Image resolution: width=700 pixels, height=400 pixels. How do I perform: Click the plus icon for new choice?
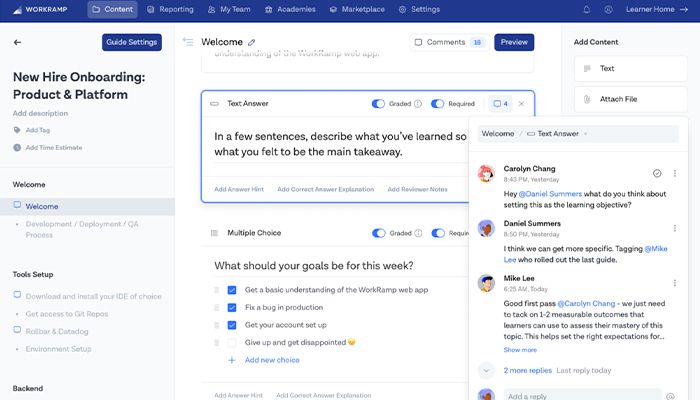coord(232,360)
